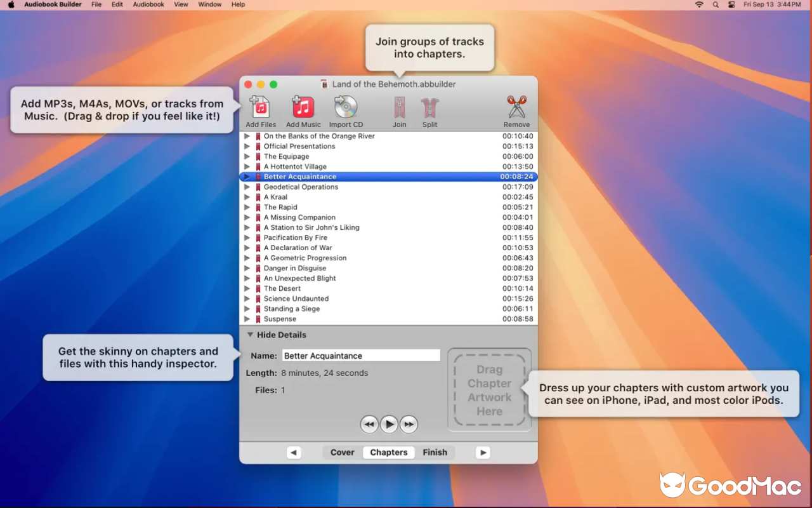Expand the Danger in Disguise chapter

[x=247, y=268]
